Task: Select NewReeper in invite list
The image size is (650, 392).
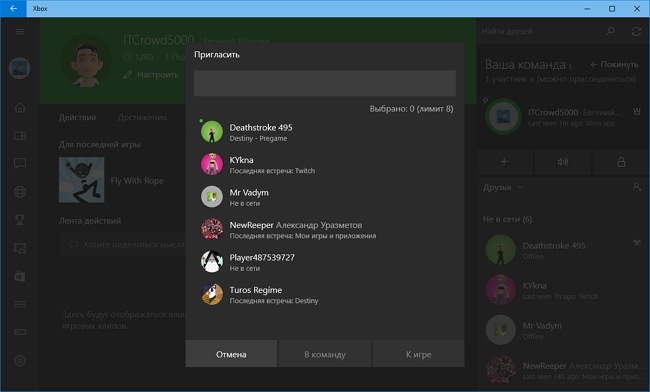Action: (x=325, y=229)
